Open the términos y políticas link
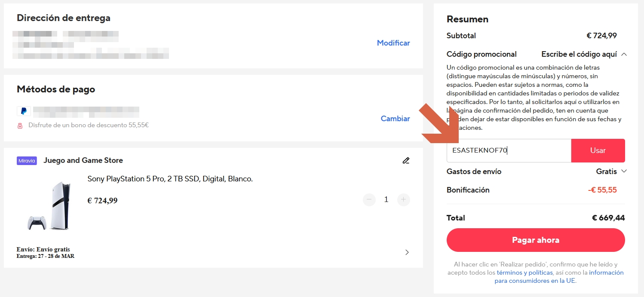 [524, 273]
